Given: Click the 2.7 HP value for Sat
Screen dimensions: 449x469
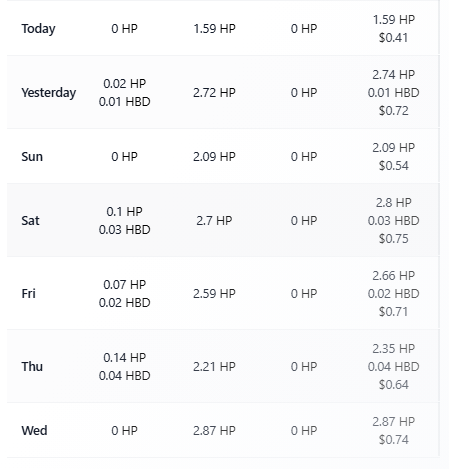Looking at the screenshot, I should click(214, 221).
